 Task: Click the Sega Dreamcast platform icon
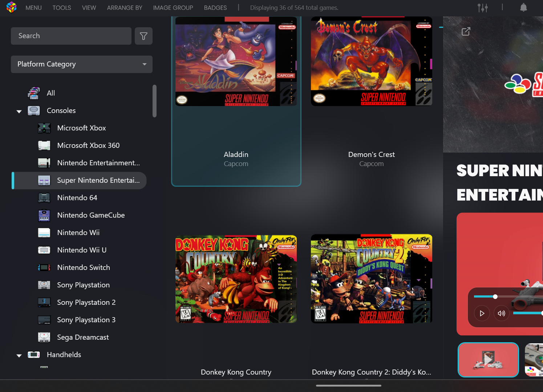click(44, 337)
